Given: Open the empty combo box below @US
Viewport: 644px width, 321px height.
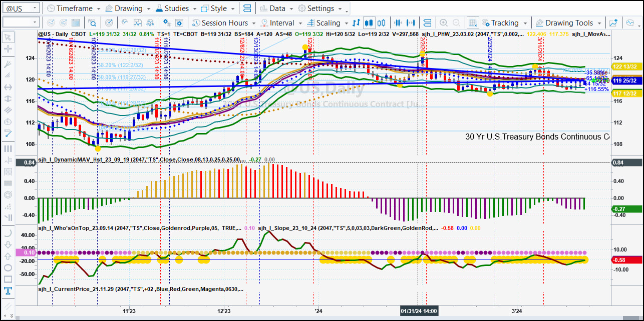Looking at the screenshot, I should [21, 22].
